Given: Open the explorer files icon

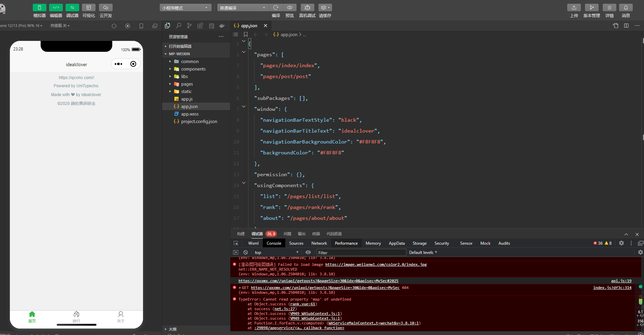Looking at the screenshot, I should (168, 26).
